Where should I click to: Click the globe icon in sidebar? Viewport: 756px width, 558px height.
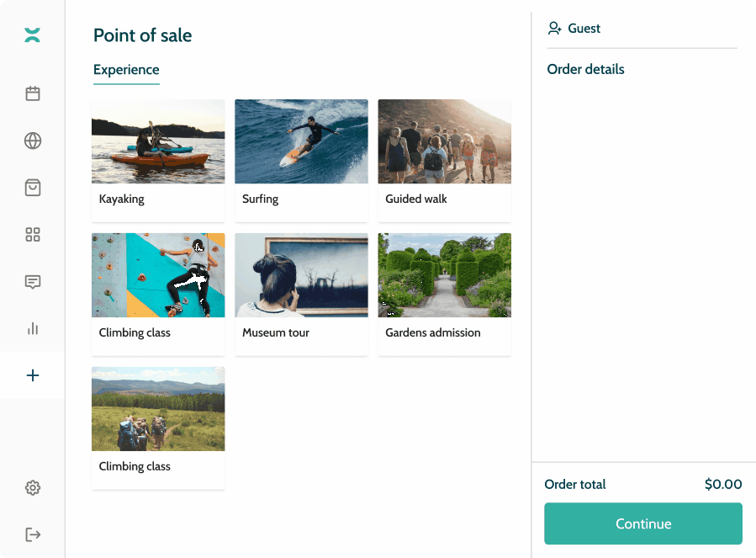33,141
